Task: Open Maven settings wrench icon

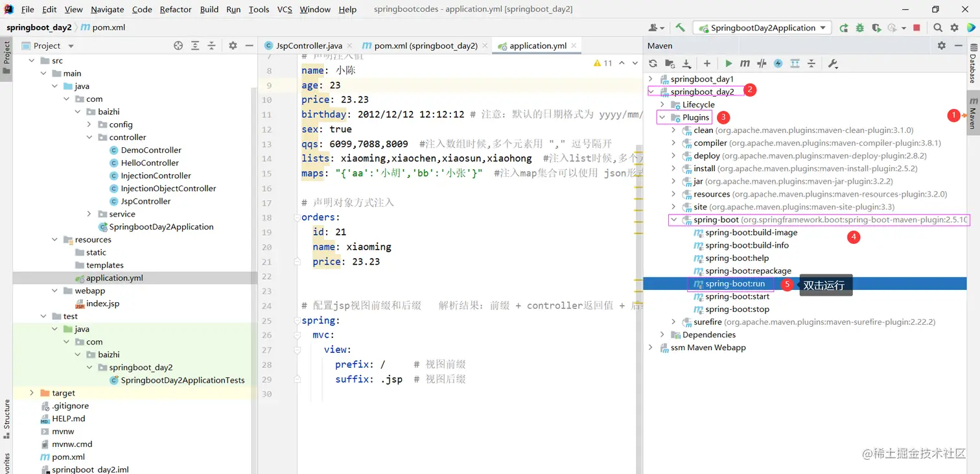Action: (833, 64)
